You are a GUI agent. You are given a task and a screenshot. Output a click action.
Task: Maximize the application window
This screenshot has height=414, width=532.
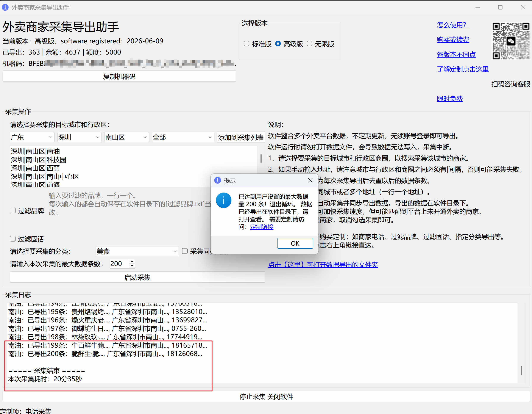500,7
